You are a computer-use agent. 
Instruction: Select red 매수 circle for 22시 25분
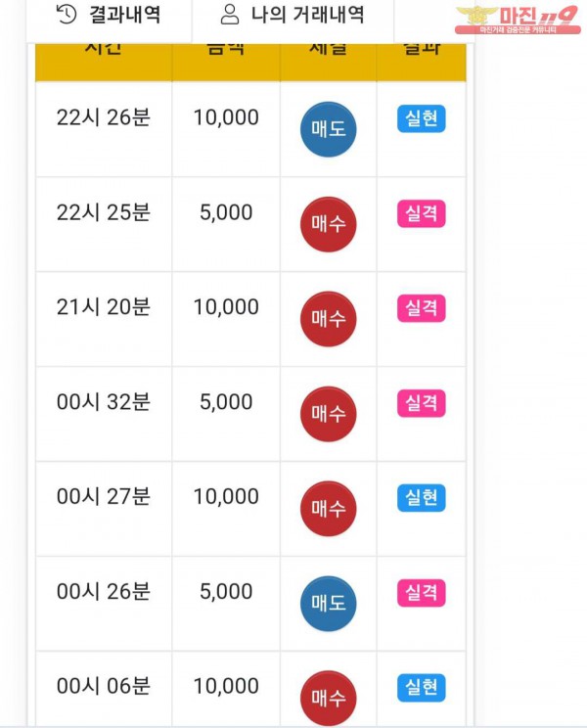[328, 224]
